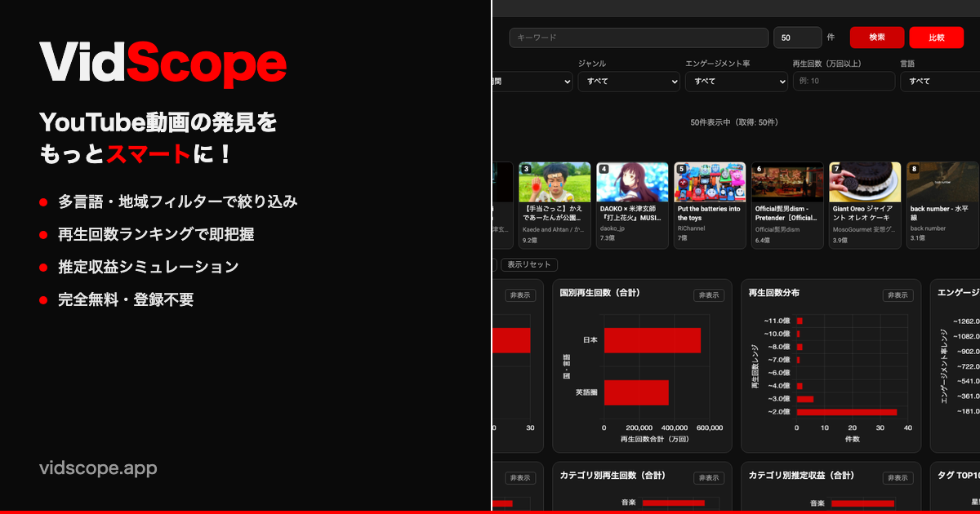Click the ~3.0億 bar in distribution chart
Screen dimensions: 980x514
(x=805, y=399)
